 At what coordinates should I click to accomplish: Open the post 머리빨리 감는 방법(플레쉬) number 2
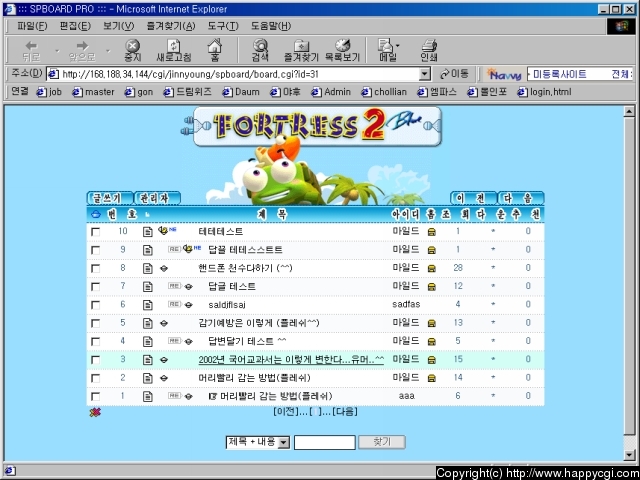(254, 378)
